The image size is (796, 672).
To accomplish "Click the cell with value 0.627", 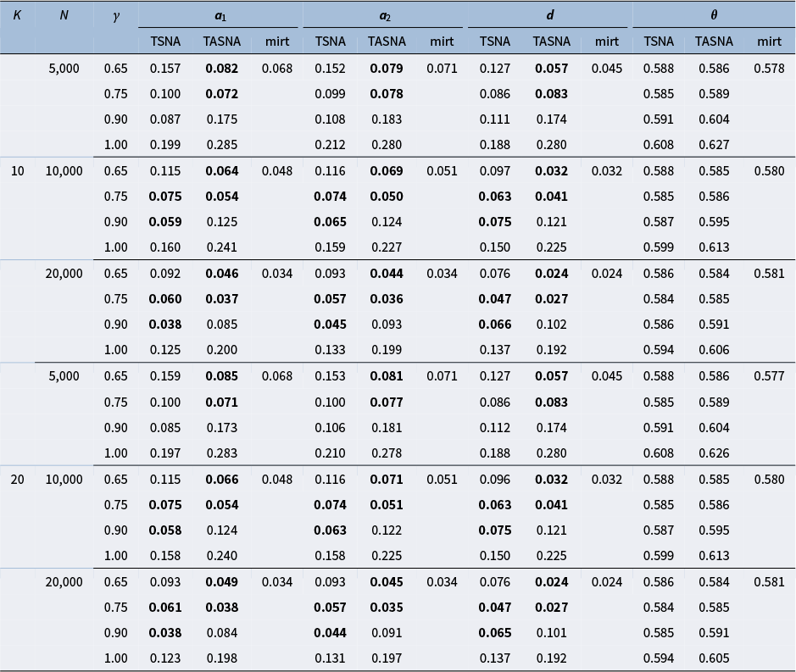I will [x=714, y=145].
